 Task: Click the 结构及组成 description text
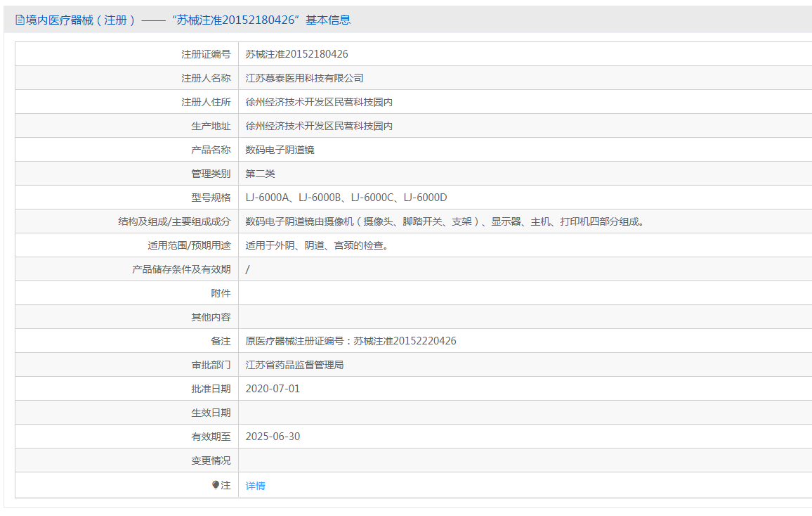[x=444, y=221]
